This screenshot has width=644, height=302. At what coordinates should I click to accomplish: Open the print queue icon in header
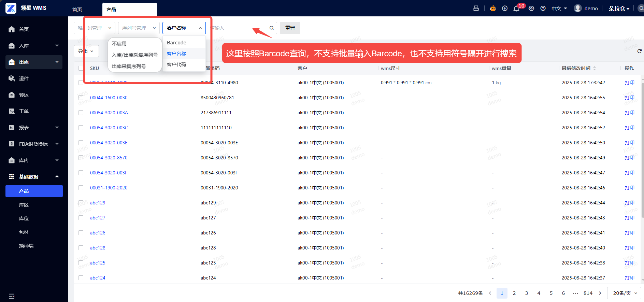point(476,8)
